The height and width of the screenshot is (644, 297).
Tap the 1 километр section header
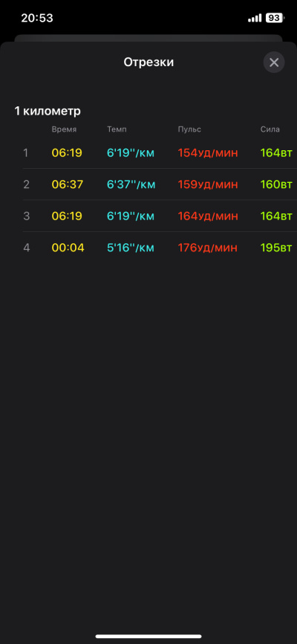point(48,111)
